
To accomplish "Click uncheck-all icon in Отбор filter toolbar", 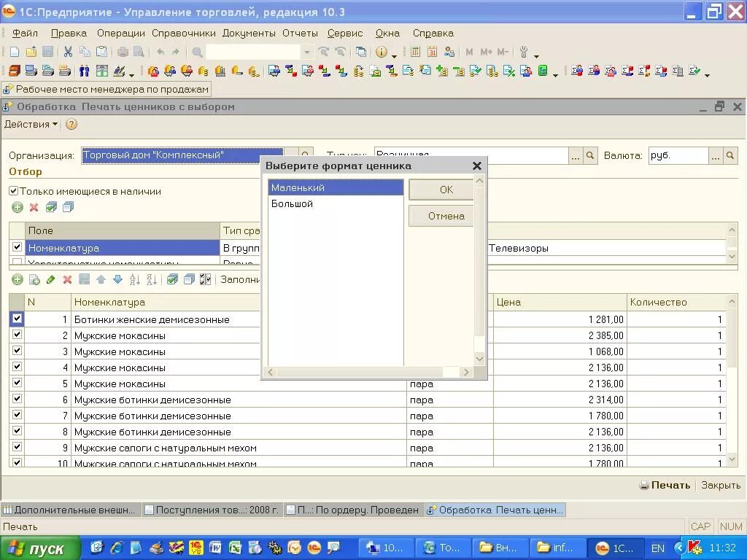I will point(68,207).
